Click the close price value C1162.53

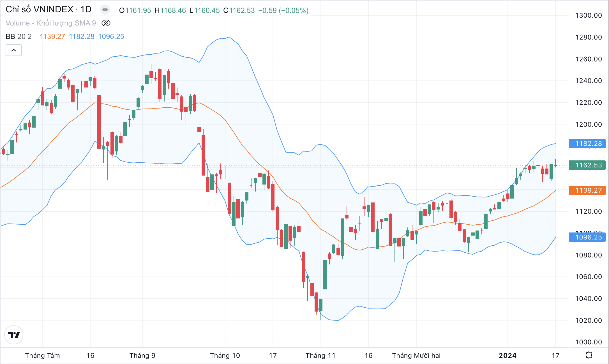(x=239, y=10)
